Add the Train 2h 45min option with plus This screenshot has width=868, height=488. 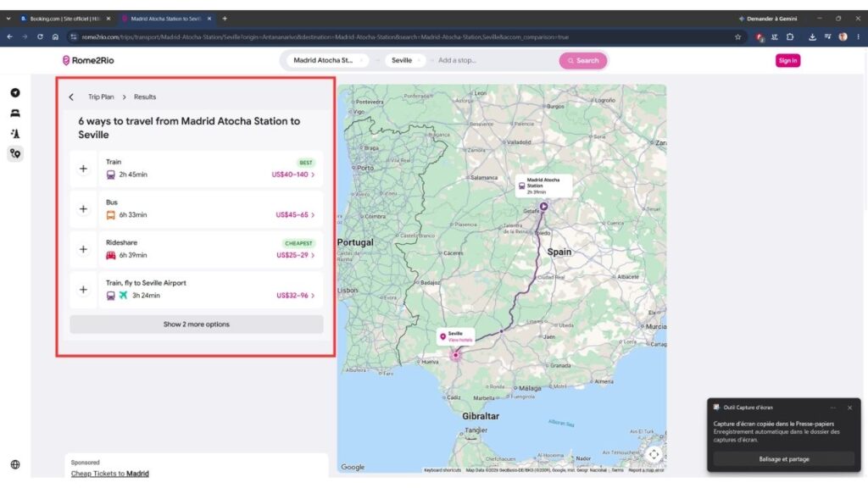[x=83, y=169]
